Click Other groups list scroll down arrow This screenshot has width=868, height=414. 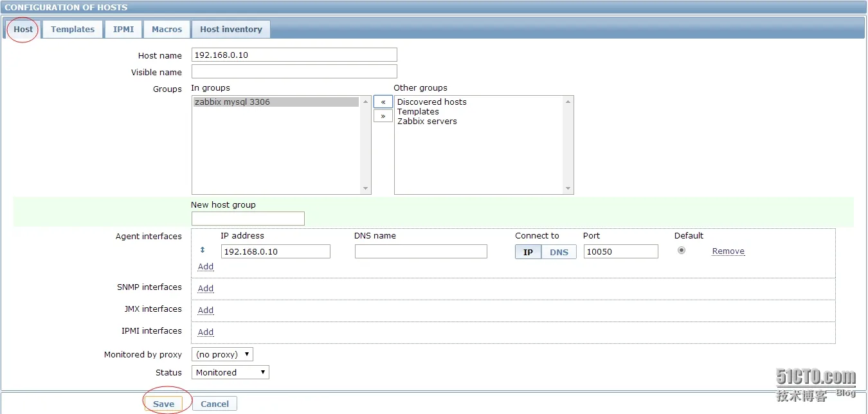568,188
